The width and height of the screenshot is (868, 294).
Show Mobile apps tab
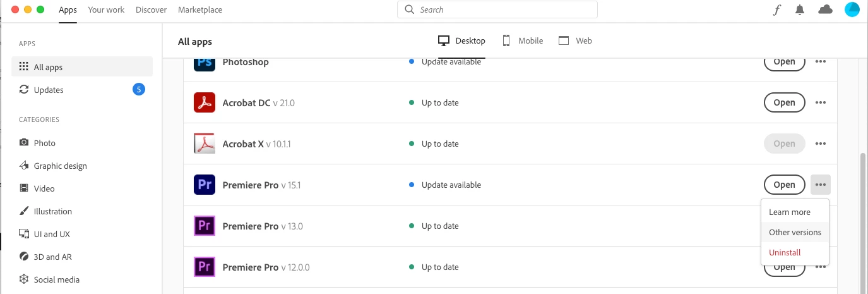[x=523, y=40]
